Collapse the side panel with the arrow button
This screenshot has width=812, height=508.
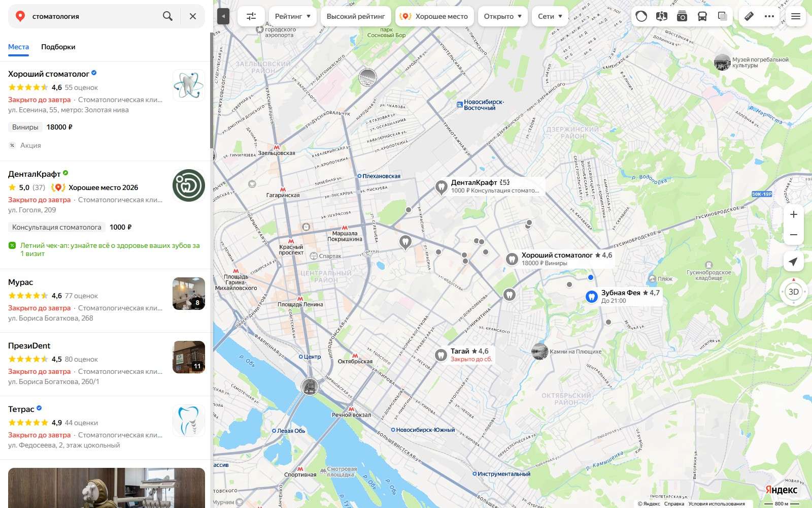coord(223,16)
